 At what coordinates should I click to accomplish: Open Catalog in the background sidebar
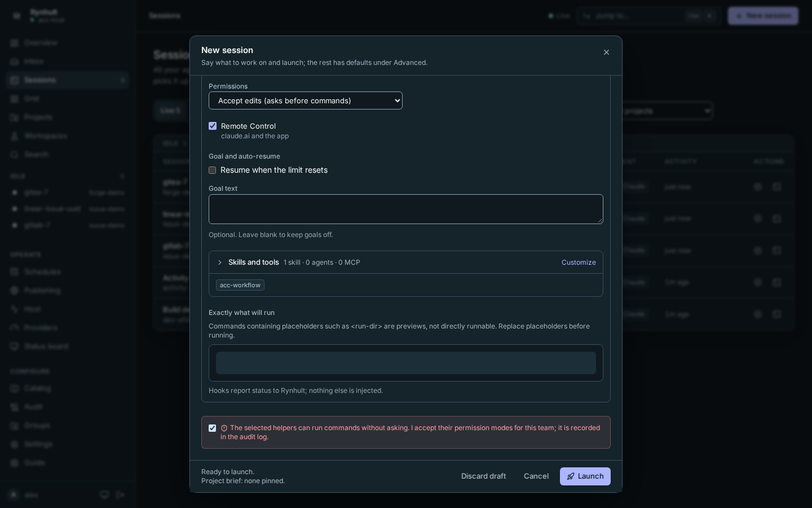68,388
